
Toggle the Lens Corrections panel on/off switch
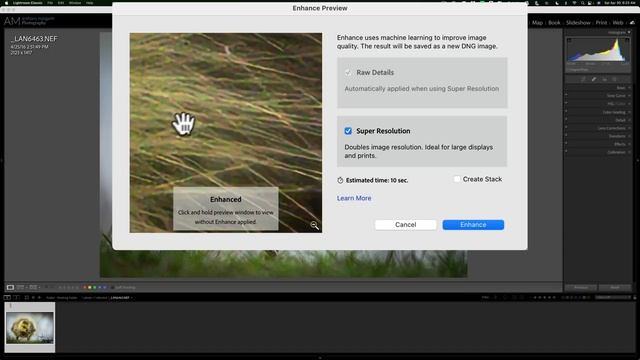[566, 127]
